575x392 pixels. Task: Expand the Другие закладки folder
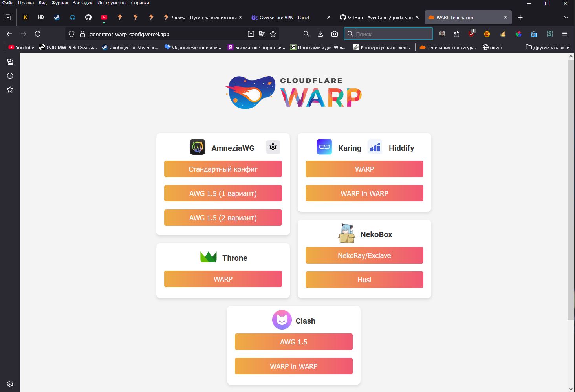(x=548, y=47)
